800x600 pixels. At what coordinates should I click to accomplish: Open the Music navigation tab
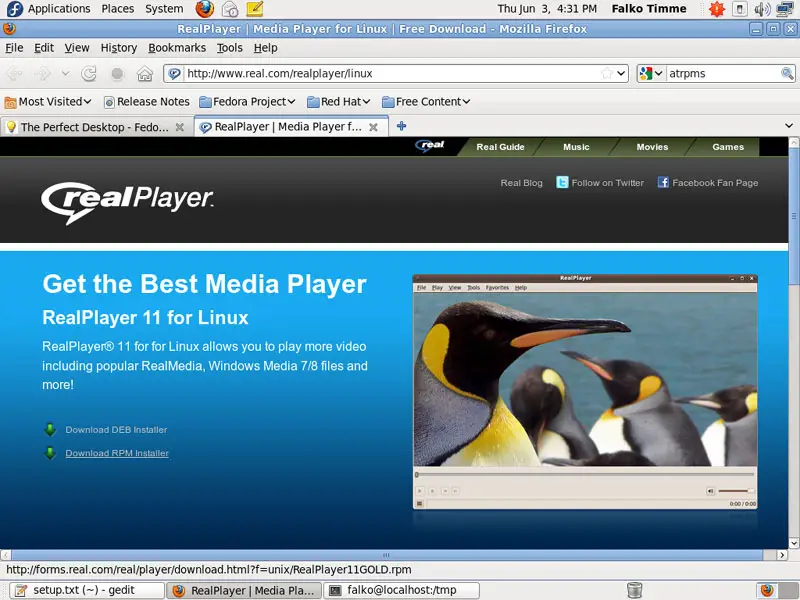576,147
